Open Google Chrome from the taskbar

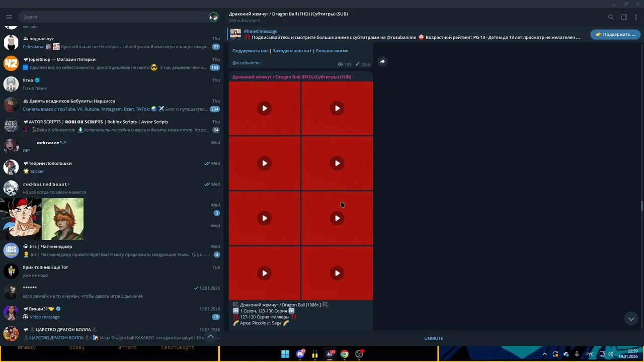(x=345, y=354)
